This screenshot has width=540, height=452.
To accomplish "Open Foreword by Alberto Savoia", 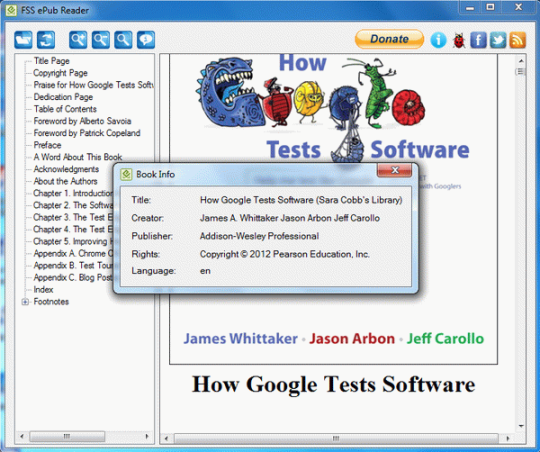I will (82, 121).
